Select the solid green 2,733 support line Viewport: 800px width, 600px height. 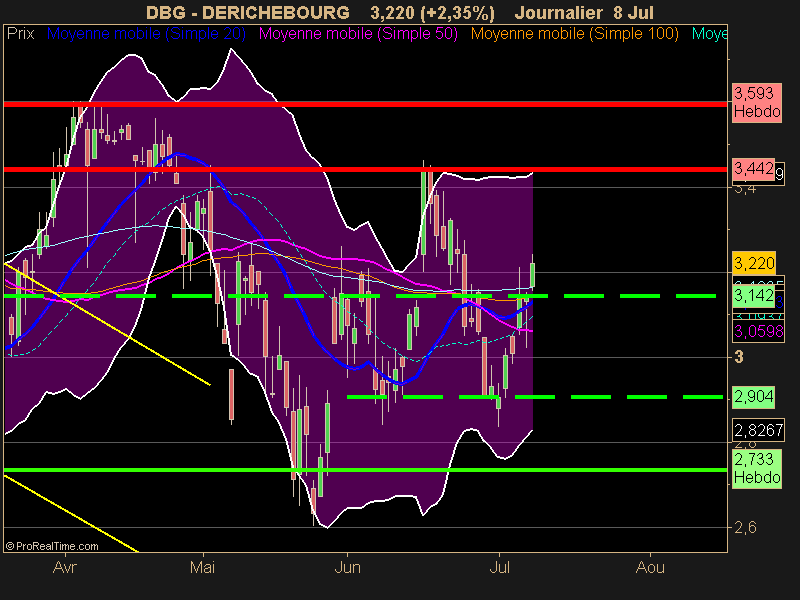click(365, 469)
